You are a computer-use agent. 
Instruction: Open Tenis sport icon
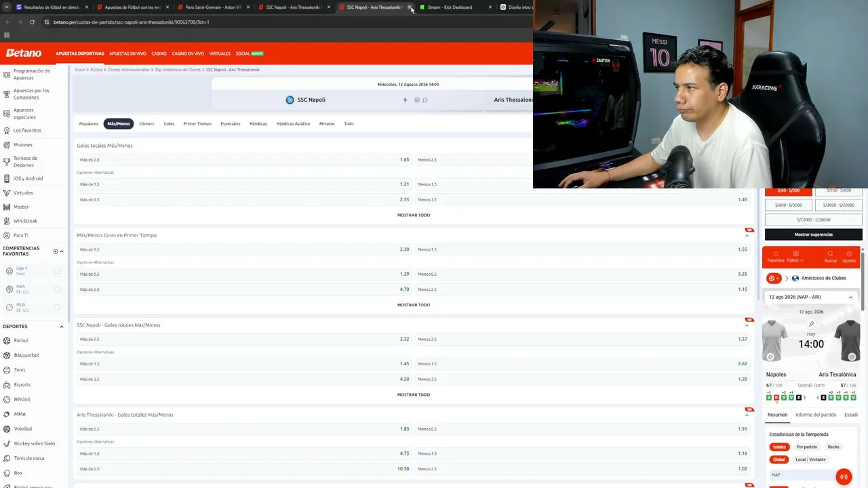pyautogui.click(x=7, y=370)
